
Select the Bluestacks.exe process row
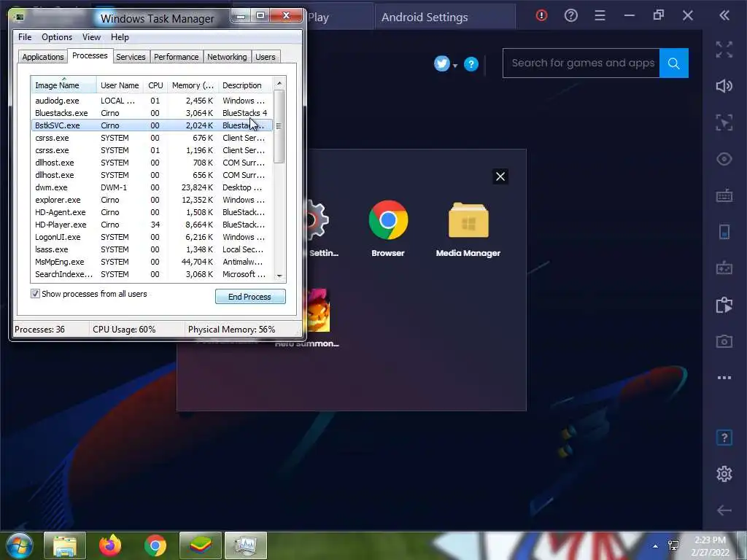pos(152,113)
